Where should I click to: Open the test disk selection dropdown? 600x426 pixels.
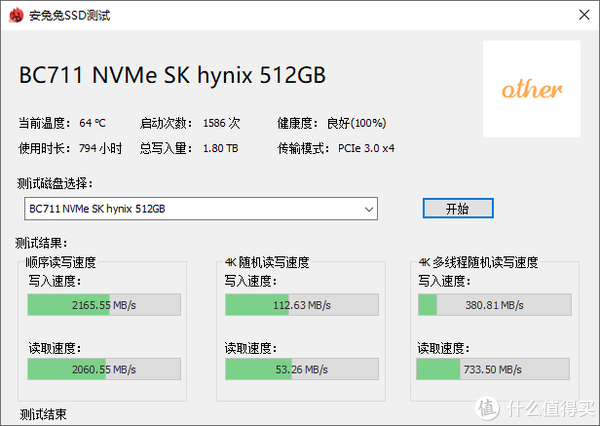click(201, 209)
